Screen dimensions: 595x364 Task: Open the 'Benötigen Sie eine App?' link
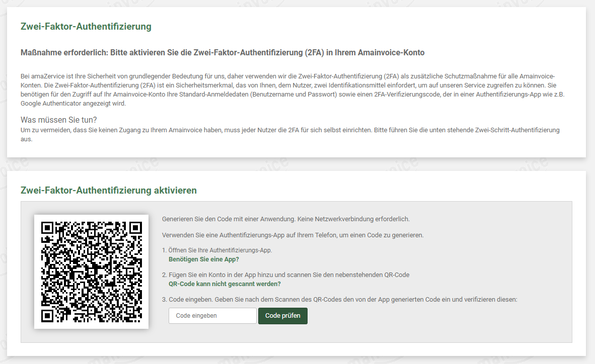click(x=204, y=259)
